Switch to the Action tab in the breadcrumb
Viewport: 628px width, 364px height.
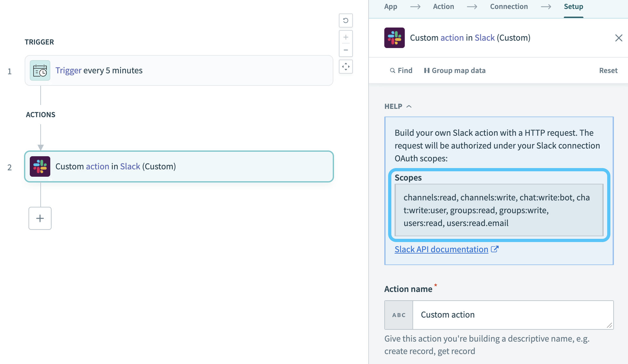coord(443,6)
